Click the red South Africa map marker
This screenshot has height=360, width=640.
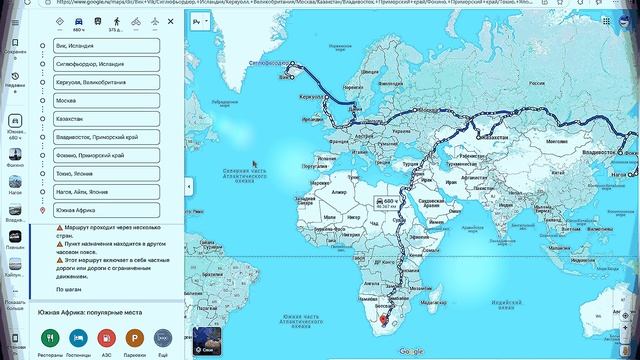383,320
